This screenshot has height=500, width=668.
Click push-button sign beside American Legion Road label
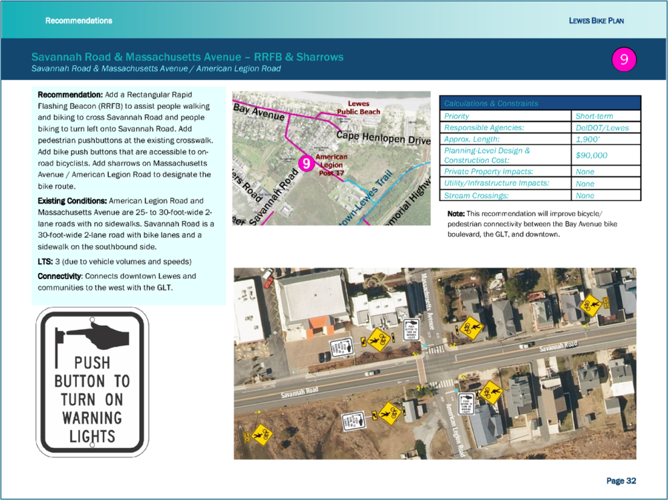(466, 404)
